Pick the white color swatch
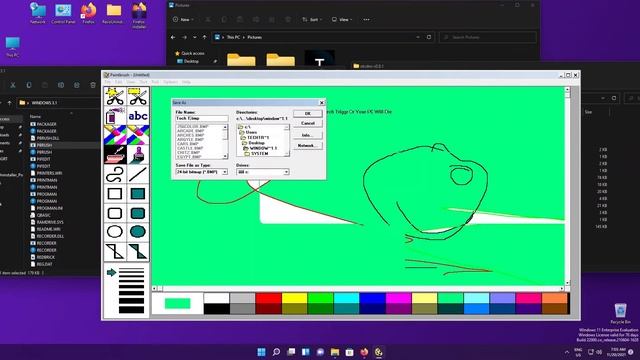This screenshot has height=360, width=640. (x=216, y=298)
